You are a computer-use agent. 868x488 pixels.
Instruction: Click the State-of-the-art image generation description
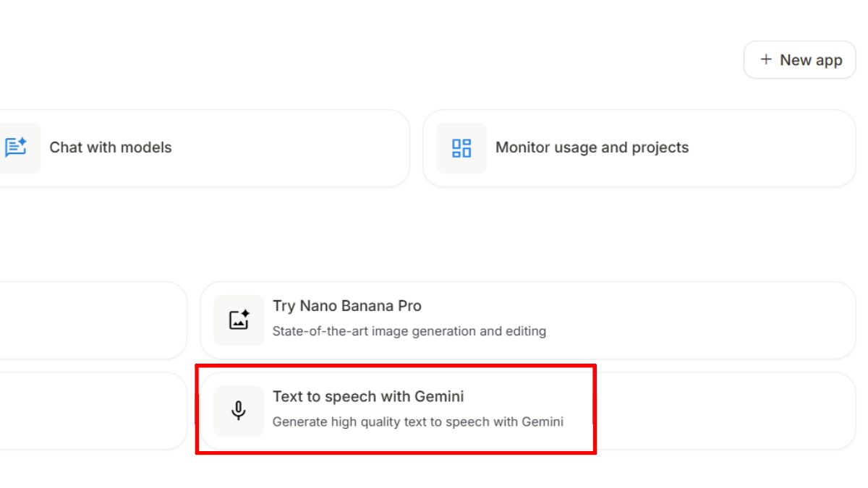(409, 331)
